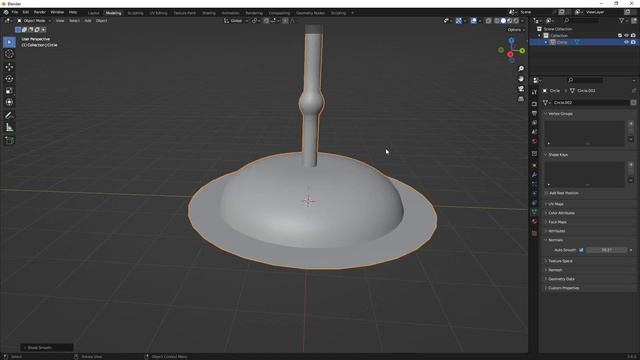Image resolution: width=640 pixels, height=360 pixels.
Task: Expand the Texture Space panel
Action: click(560, 261)
